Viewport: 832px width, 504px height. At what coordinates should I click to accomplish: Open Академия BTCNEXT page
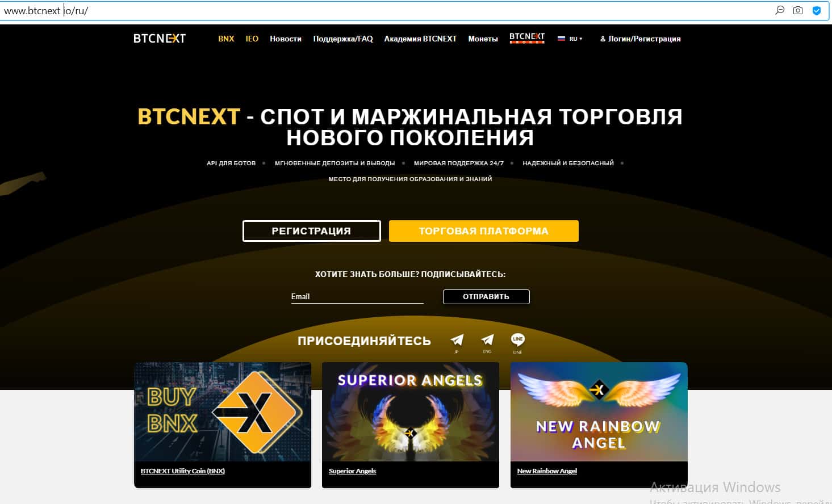[420, 39]
